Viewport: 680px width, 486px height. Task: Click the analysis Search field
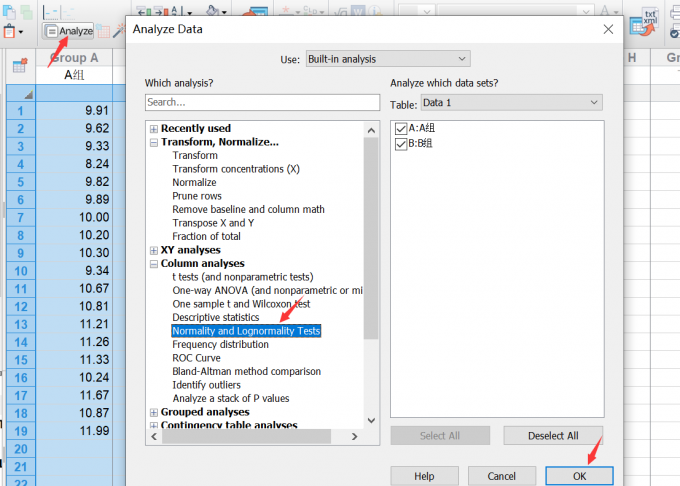pos(262,102)
